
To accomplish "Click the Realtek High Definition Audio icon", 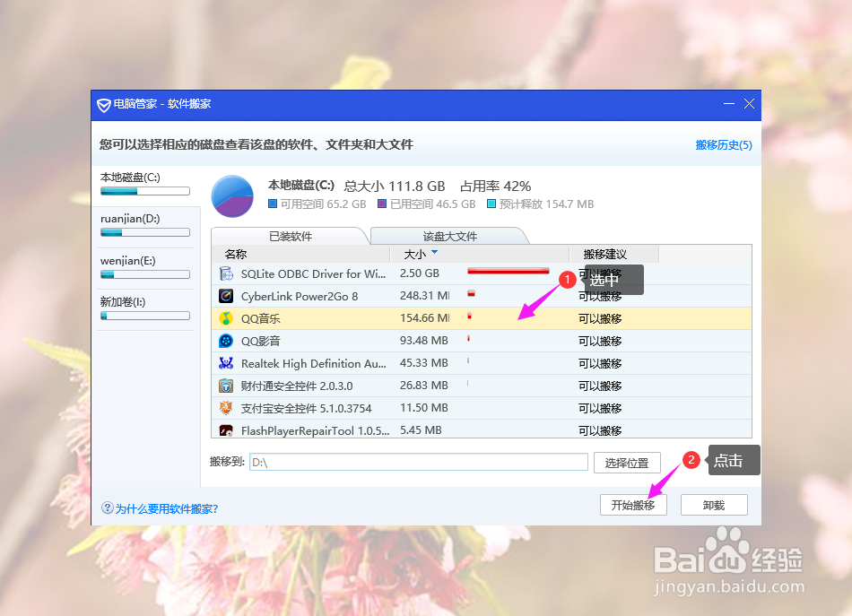I will pos(226,363).
